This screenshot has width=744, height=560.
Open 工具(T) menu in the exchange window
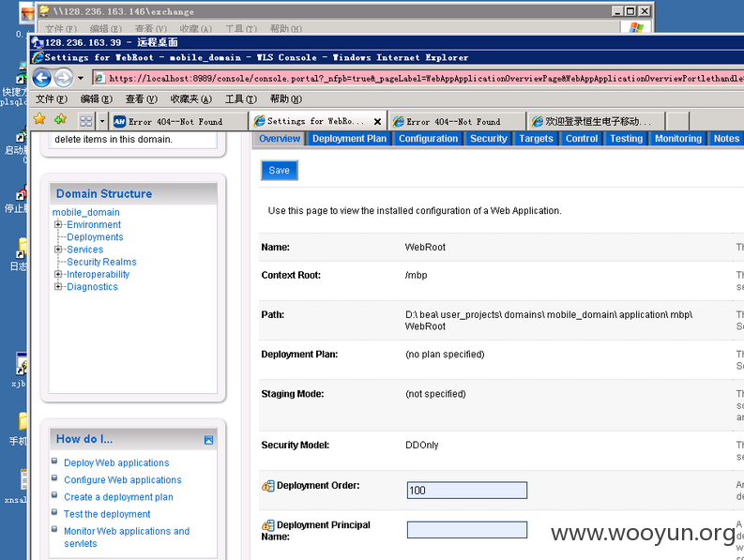coord(241,28)
